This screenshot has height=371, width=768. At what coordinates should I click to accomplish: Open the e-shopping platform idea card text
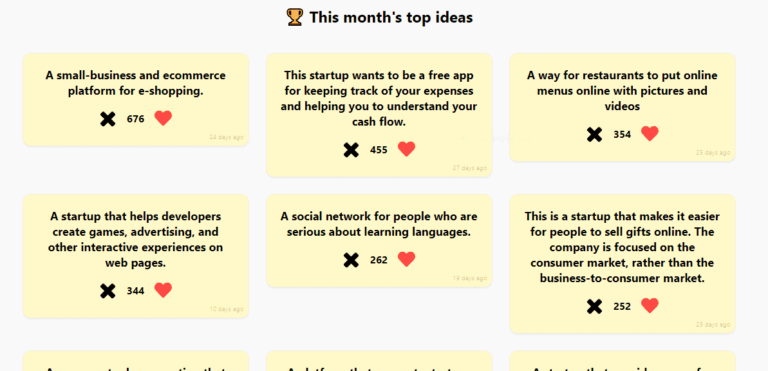pyautogui.click(x=136, y=83)
